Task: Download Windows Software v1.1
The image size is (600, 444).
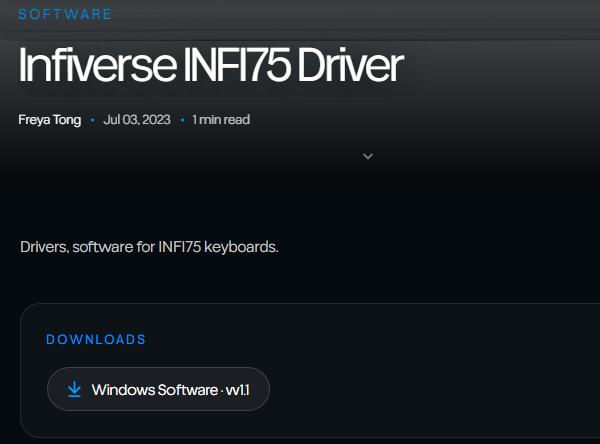Action: (158, 389)
